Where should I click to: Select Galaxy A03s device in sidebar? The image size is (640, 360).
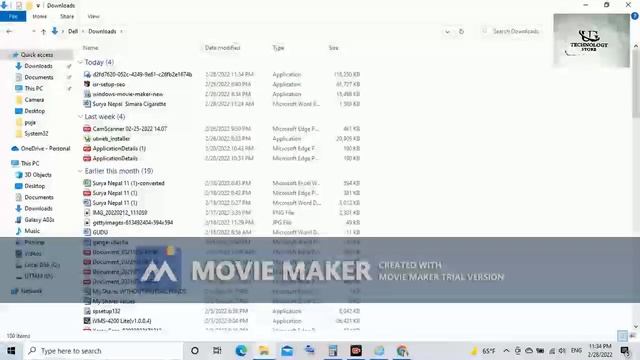pyautogui.click(x=39, y=220)
